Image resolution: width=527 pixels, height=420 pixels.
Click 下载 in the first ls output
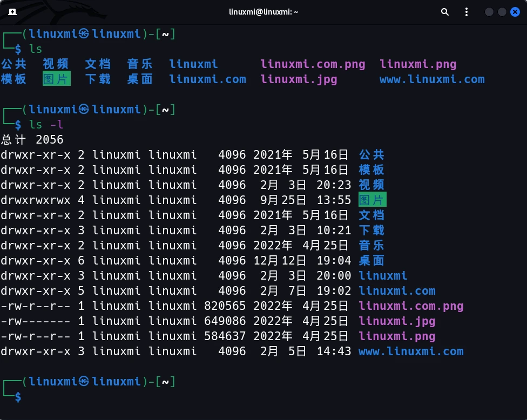point(98,79)
